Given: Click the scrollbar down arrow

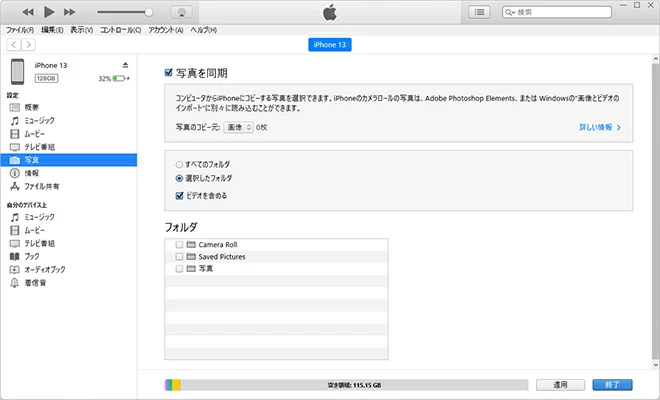Looking at the screenshot, I should pyautogui.click(x=656, y=365).
